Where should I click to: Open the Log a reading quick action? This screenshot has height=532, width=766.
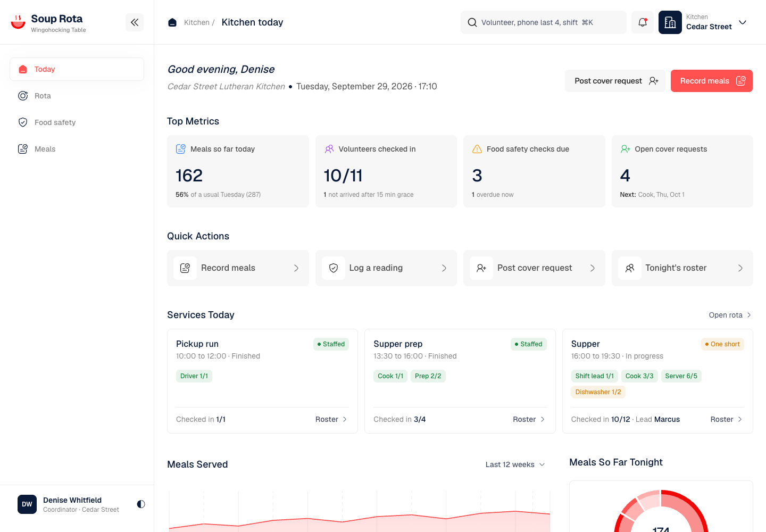click(x=386, y=268)
